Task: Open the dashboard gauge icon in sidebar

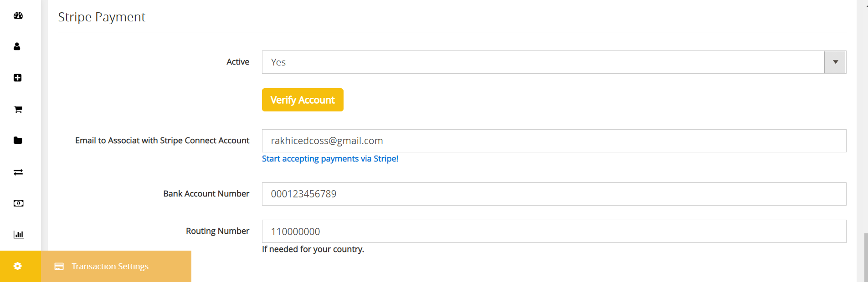Action: tap(18, 15)
